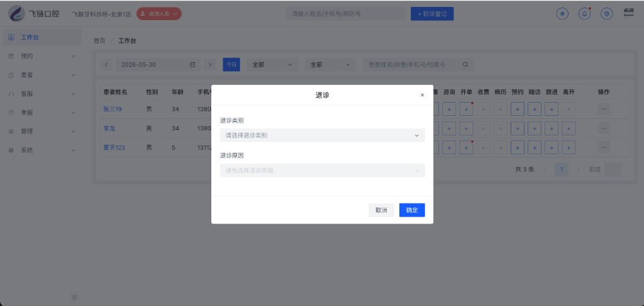Click the sun theme icon in header
The height and width of the screenshot is (306, 644).
[562, 14]
